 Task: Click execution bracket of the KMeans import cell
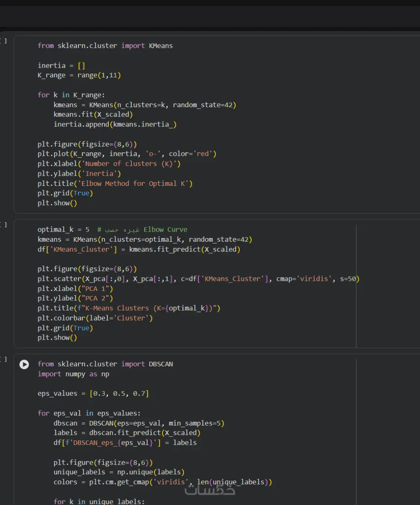coord(3,41)
